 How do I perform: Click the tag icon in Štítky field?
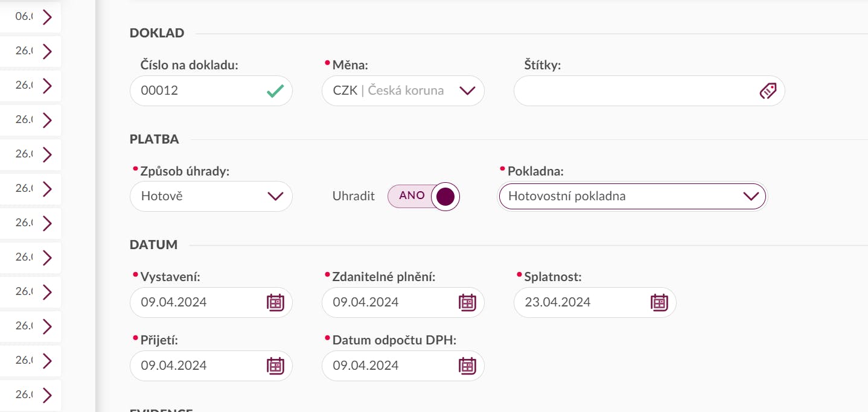[767, 91]
